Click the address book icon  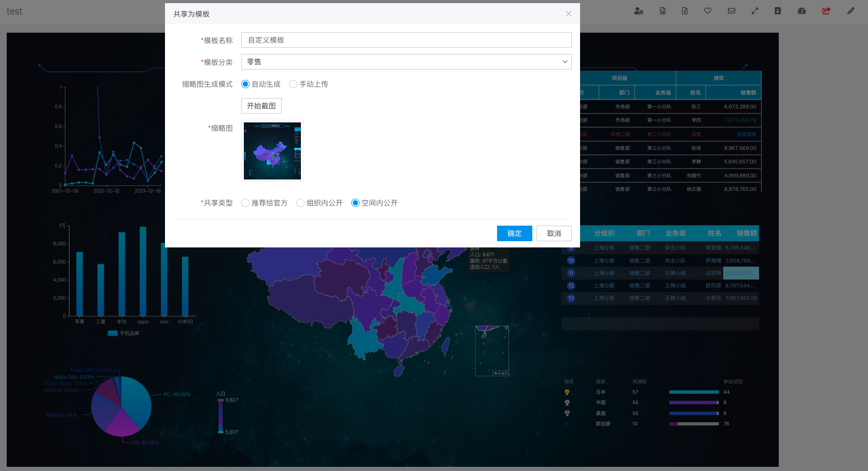[x=778, y=11]
